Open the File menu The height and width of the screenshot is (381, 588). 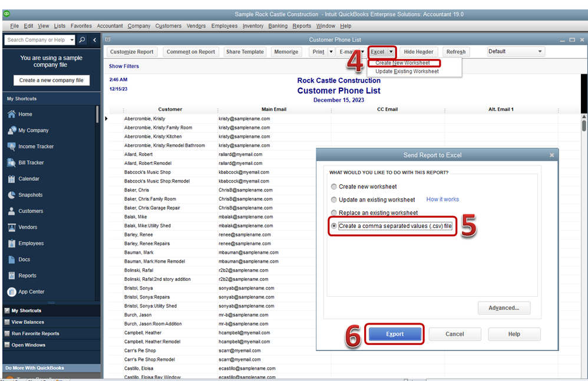click(x=15, y=26)
